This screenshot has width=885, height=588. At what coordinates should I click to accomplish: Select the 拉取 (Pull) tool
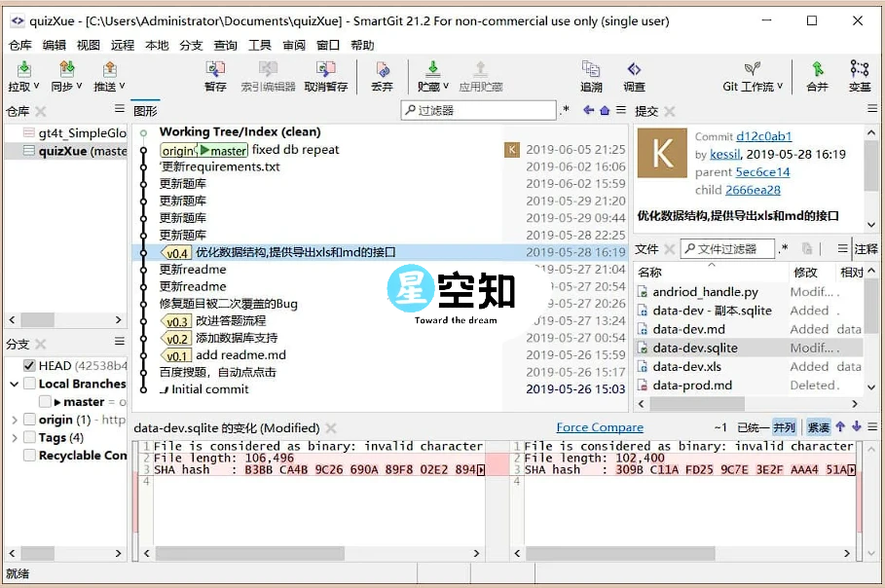tap(21, 75)
